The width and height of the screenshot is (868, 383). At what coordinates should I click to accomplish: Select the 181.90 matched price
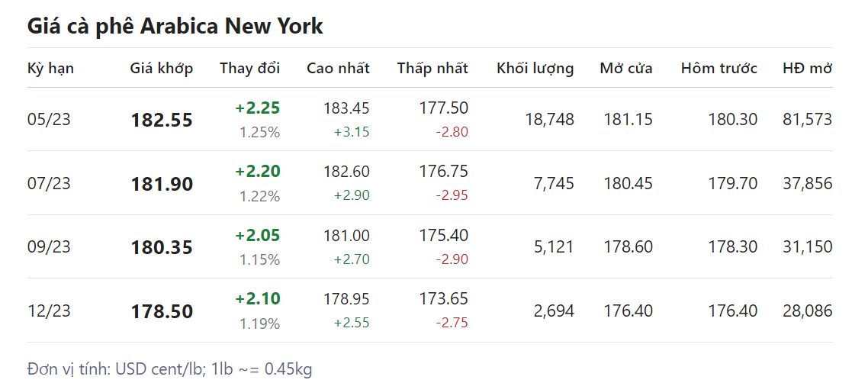[162, 184]
